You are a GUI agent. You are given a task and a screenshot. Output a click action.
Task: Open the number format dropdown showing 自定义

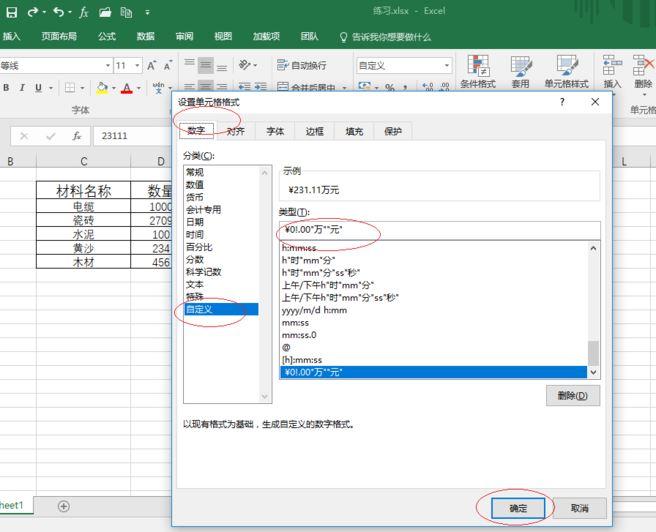(x=447, y=66)
